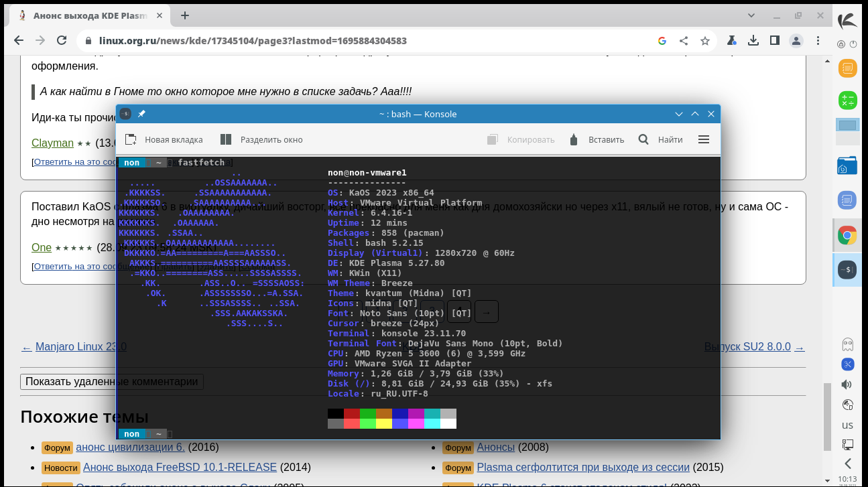Click the Paste clipboard icon in Konsole

(574, 139)
